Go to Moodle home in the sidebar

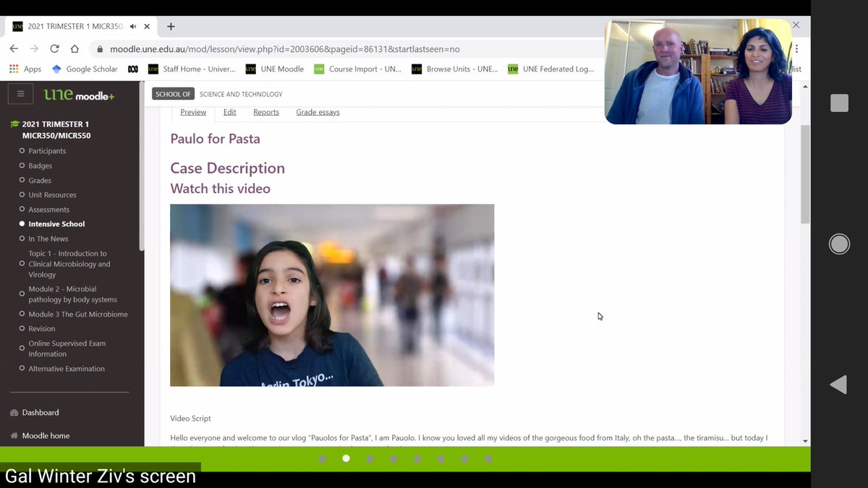click(x=46, y=436)
